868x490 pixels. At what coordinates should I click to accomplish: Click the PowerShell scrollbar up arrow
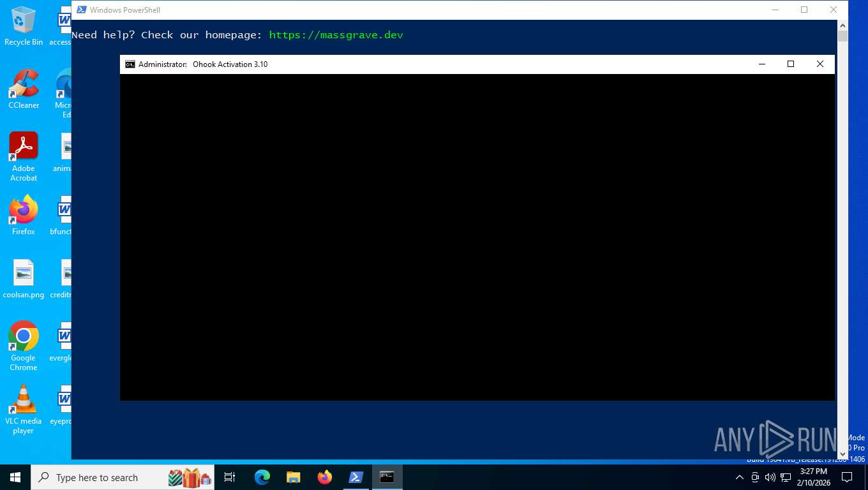coord(842,25)
